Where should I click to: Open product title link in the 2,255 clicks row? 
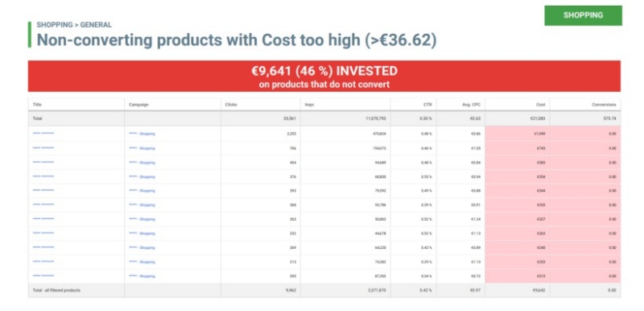[43, 133]
